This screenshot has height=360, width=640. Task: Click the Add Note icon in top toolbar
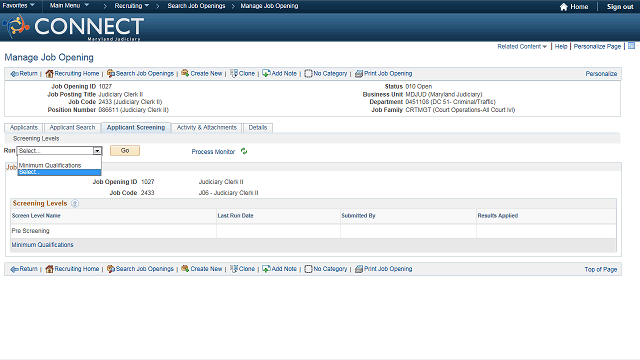click(x=266, y=73)
